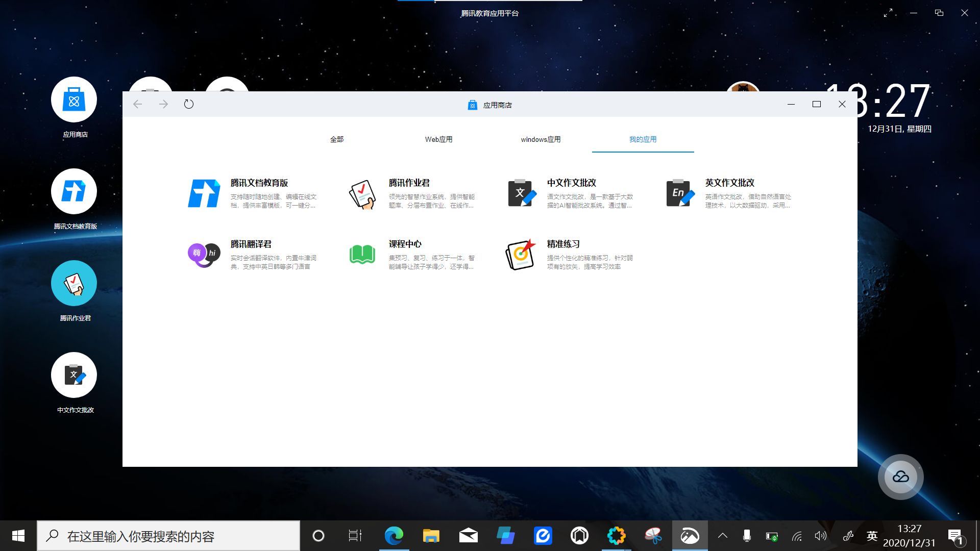Click 腾讯翻译君 description text

point(274,262)
